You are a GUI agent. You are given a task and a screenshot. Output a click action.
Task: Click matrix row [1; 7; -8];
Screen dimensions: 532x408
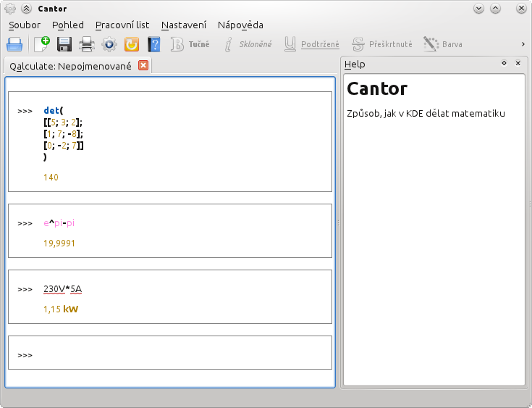[63, 134]
